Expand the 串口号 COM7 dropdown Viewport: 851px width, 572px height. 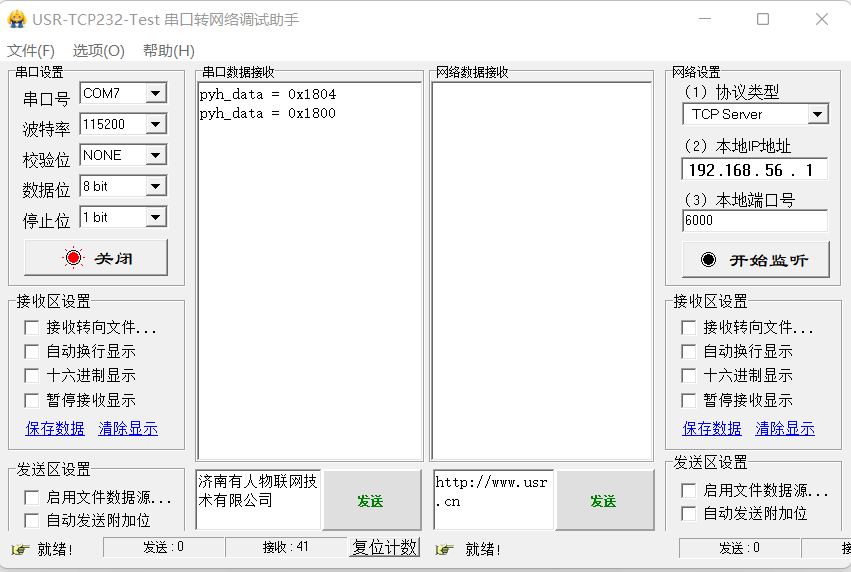pos(156,93)
